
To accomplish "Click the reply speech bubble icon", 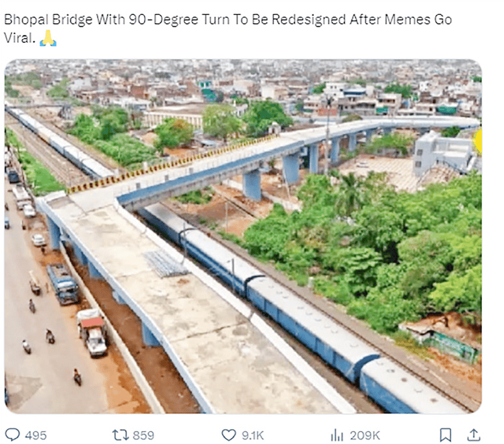I will [x=12, y=434].
